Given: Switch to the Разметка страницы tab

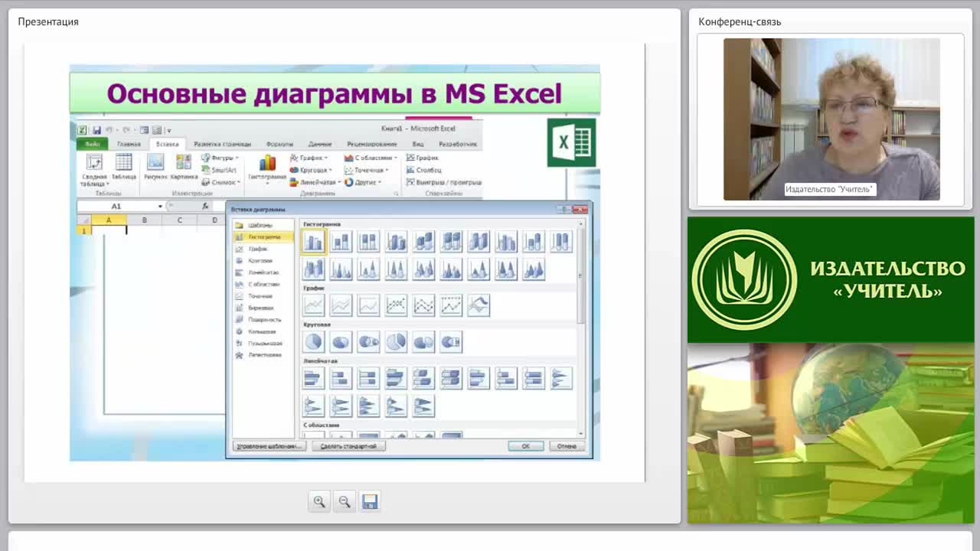Looking at the screenshot, I should tap(223, 144).
